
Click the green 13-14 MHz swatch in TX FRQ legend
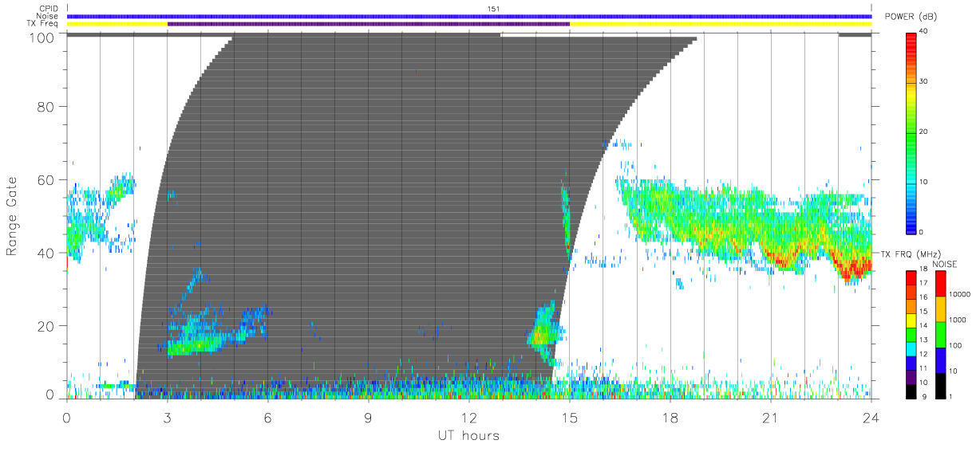pos(911,334)
